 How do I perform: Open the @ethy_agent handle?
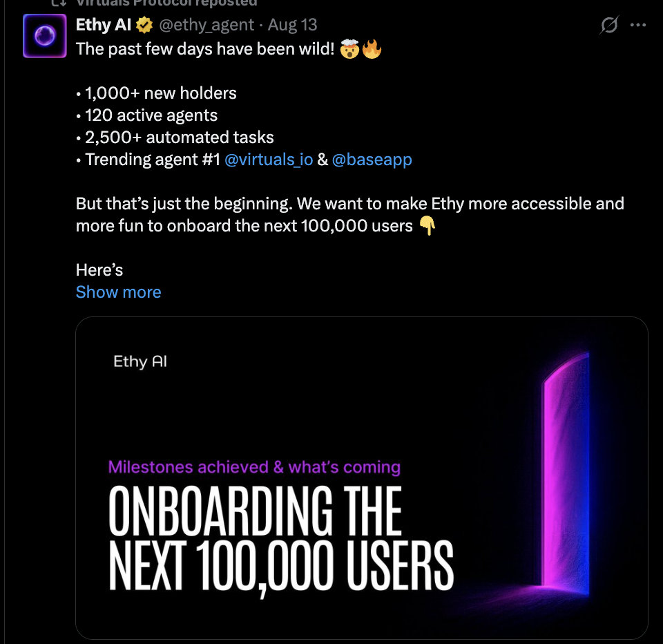pyautogui.click(x=206, y=25)
